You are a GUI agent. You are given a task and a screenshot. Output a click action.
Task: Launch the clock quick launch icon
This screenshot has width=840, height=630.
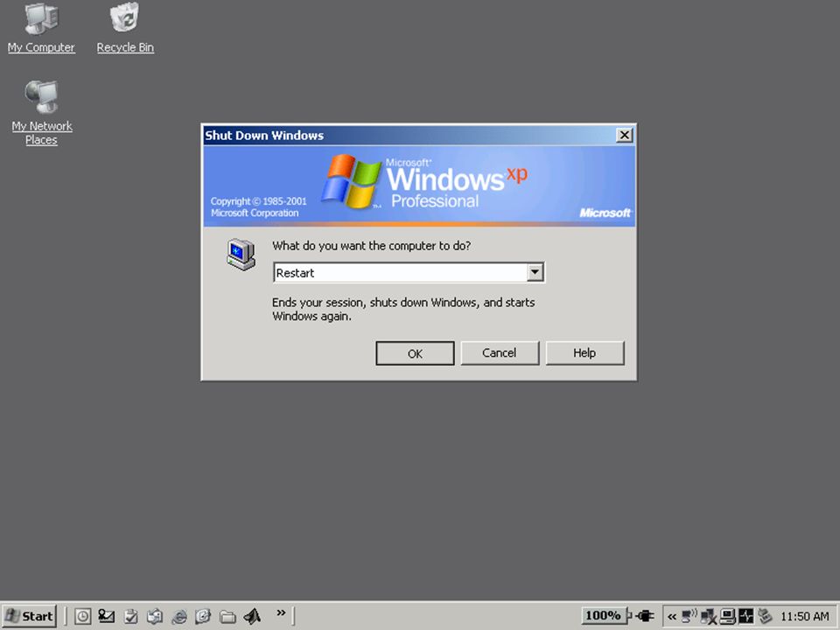point(82,616)
